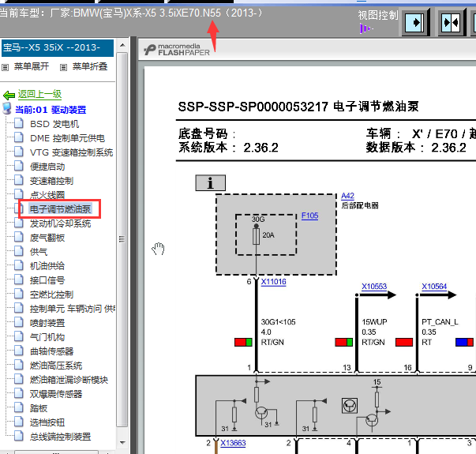The width and height of the screenshot is (476, 454).
Task: Click the sidebar vertical scrollbar thumb
Action: click(122, 239)
